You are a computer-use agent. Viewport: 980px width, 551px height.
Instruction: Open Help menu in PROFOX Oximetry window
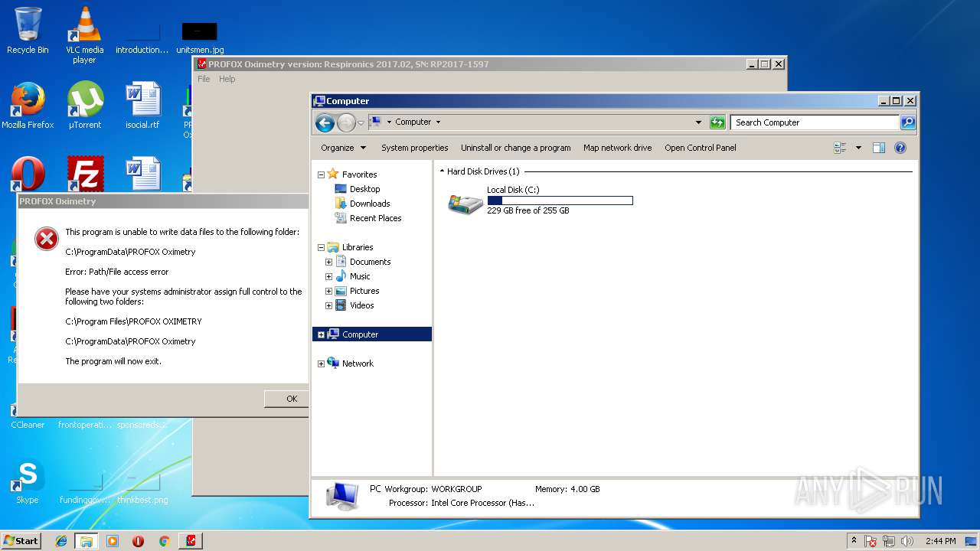(227, 79)
